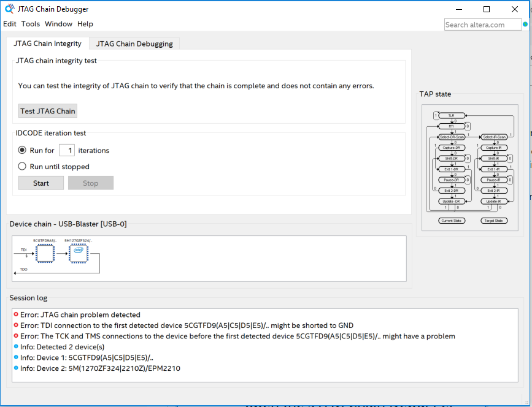Click the Select-DR-Scan state node

(452, 137)
